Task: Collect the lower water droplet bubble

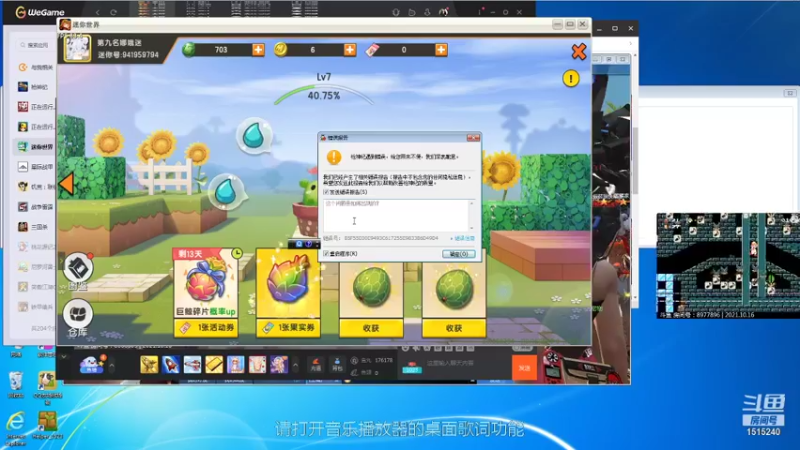Action: (x=226, y=192)
